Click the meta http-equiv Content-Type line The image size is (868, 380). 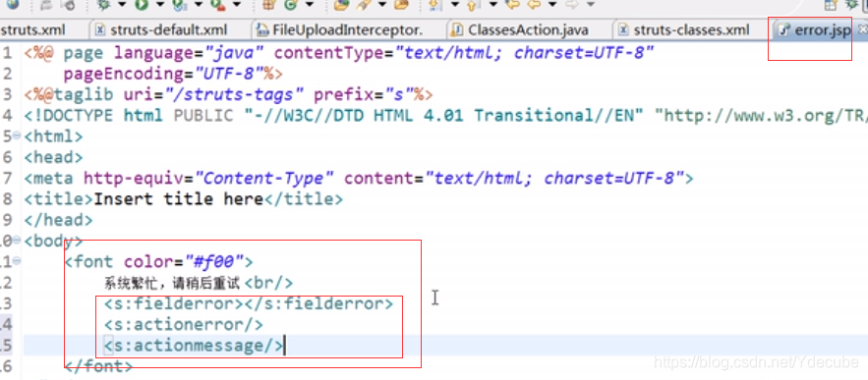tap(359, 178)
